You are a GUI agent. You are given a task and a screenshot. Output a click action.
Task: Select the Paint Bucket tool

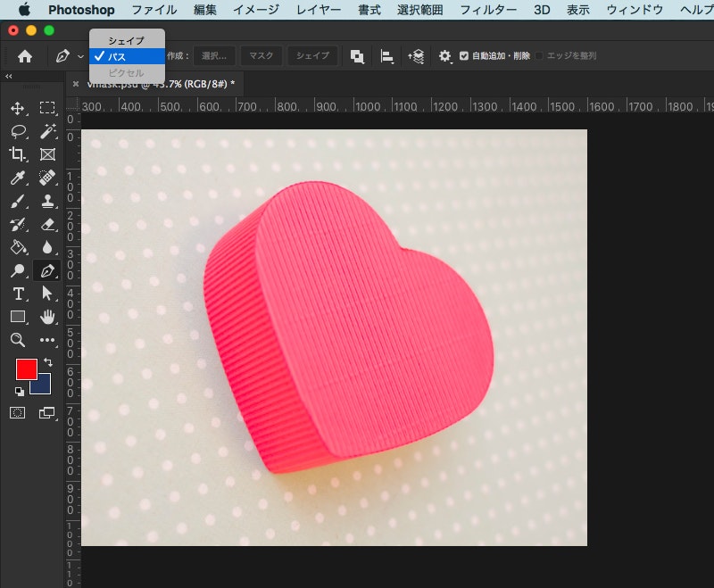(x=18, y=247)
